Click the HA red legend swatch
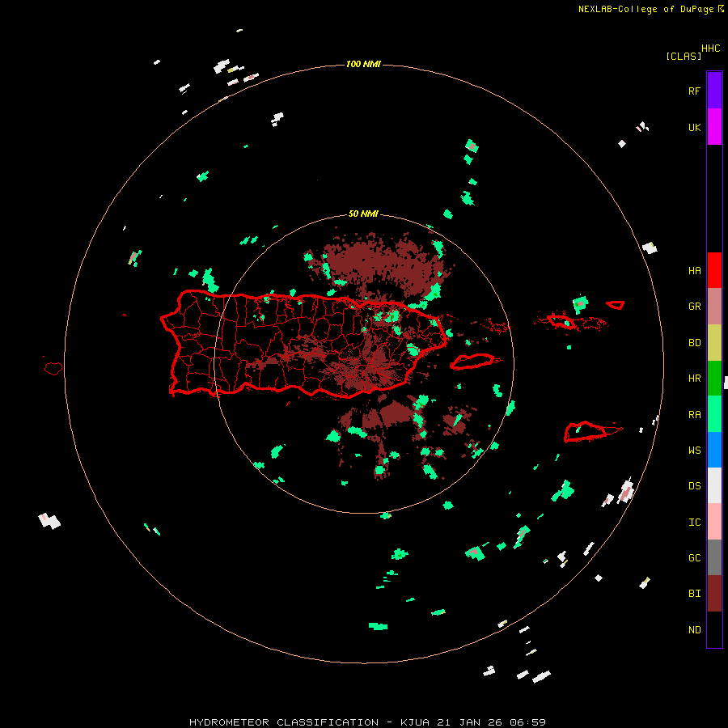 tap(714, 270)
